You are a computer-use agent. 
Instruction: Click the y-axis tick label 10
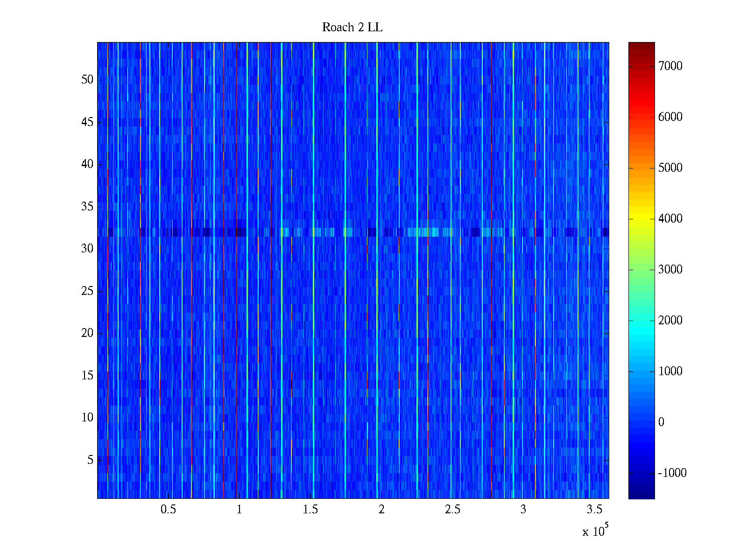87,418
